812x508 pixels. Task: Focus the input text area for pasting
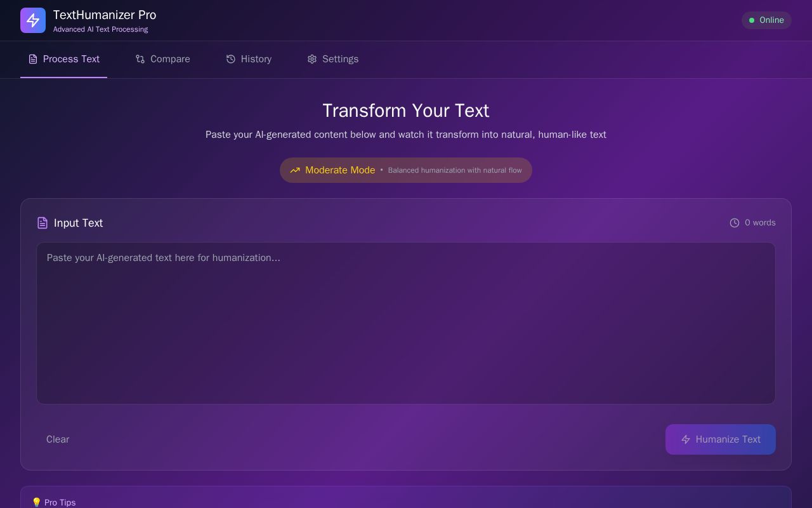406,323
